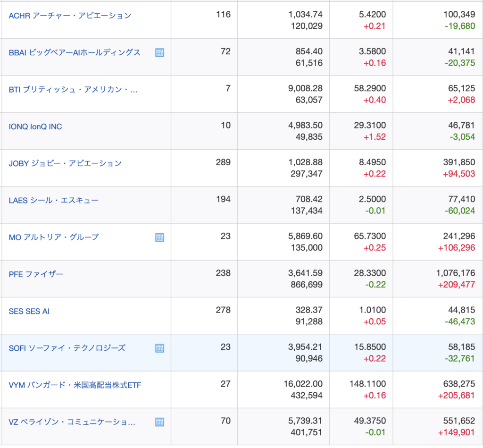This screenshot has height=448, width=483.
Task: Open the MO アルトリア・グループ stock link
Action: (54, 237)
